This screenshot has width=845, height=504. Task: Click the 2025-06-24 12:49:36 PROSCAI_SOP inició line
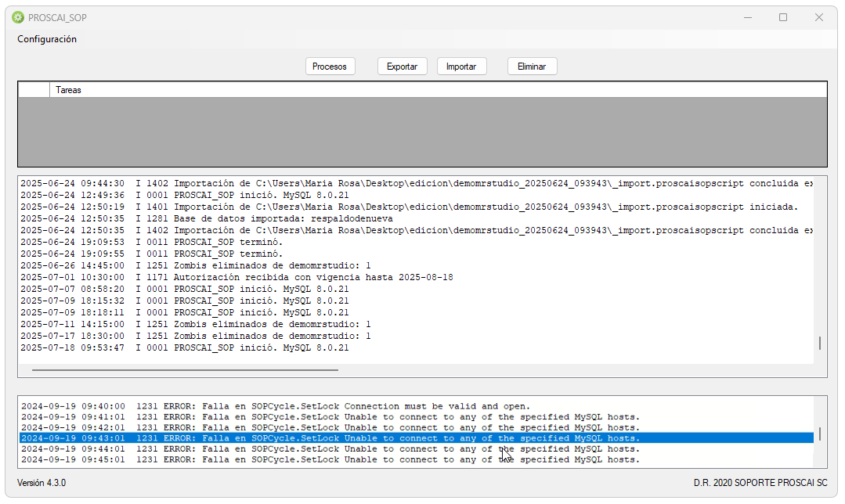[185, 195]
